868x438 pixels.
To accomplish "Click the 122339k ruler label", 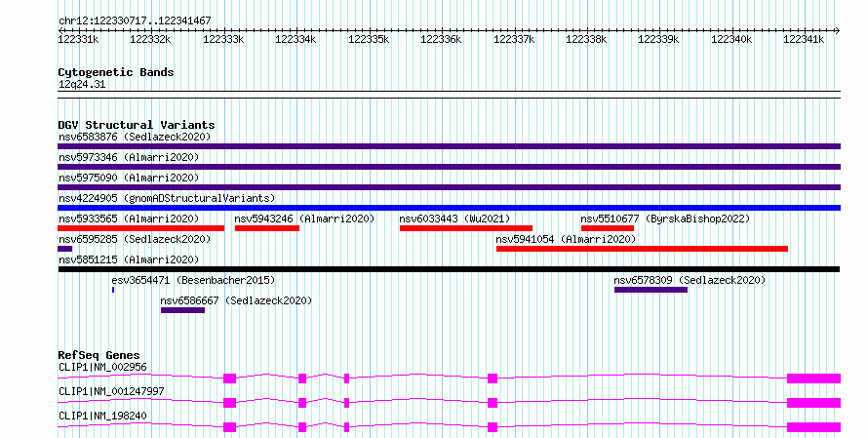I will pos(658,39).
